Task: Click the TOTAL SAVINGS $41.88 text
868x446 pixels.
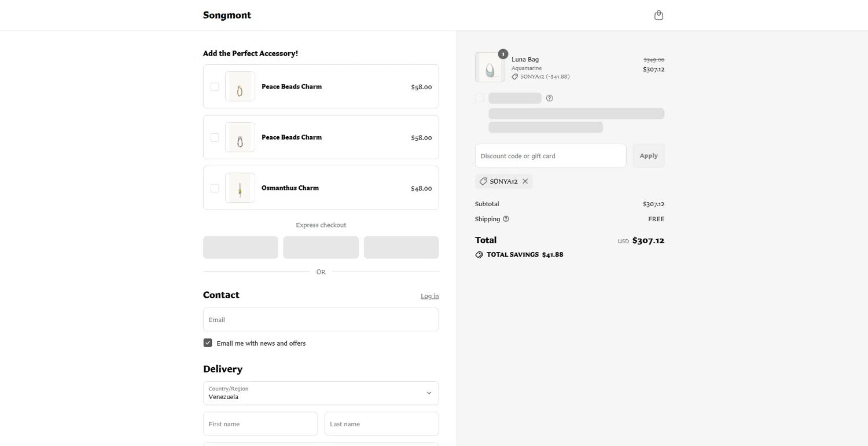Action: [525, 255]
